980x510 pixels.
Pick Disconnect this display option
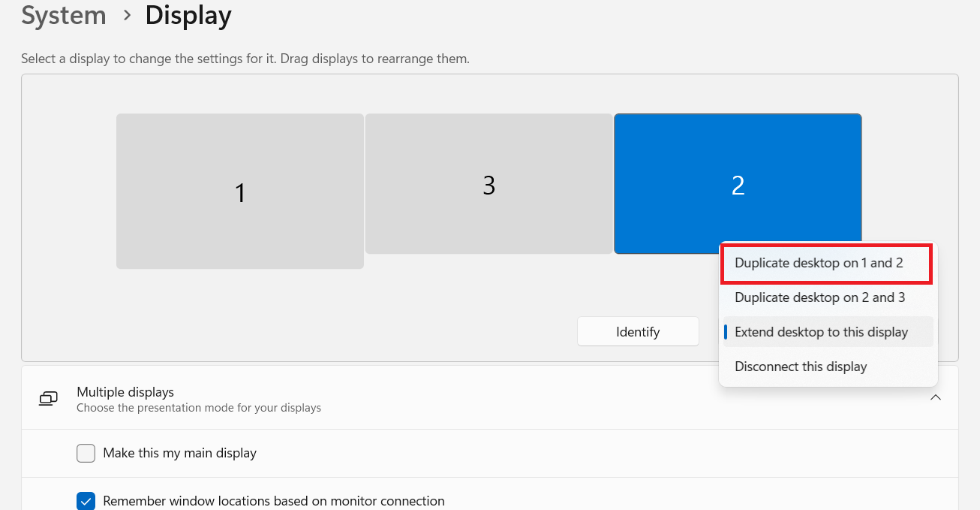click(801, 367)
